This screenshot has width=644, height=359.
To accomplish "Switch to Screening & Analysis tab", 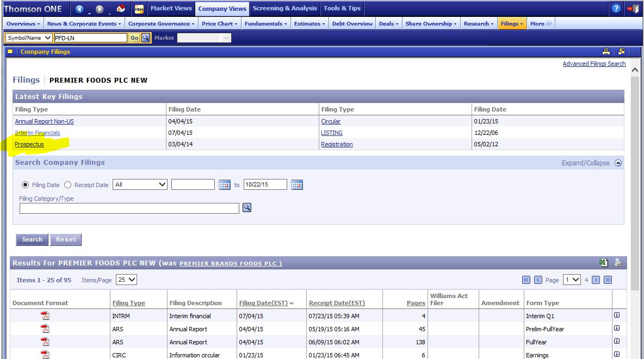I will 284,9.
